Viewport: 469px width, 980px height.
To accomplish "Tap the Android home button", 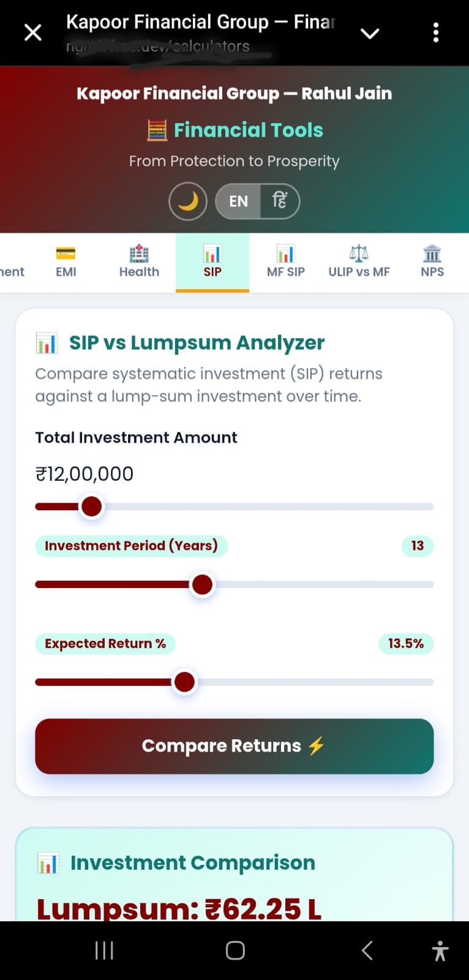I will point(235,951).
